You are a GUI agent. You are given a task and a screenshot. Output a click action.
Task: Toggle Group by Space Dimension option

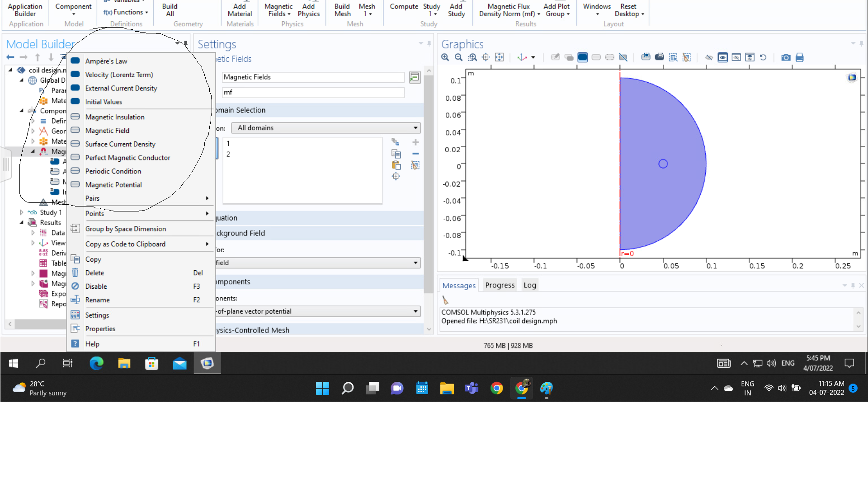pos(126,229)
